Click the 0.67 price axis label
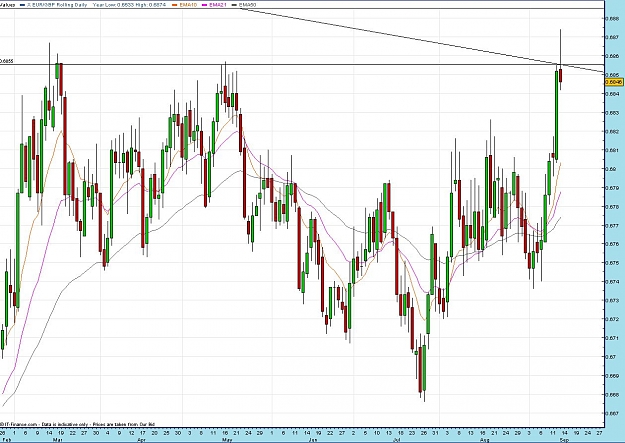This screenshot has height=443, width=625. point(611,357)
